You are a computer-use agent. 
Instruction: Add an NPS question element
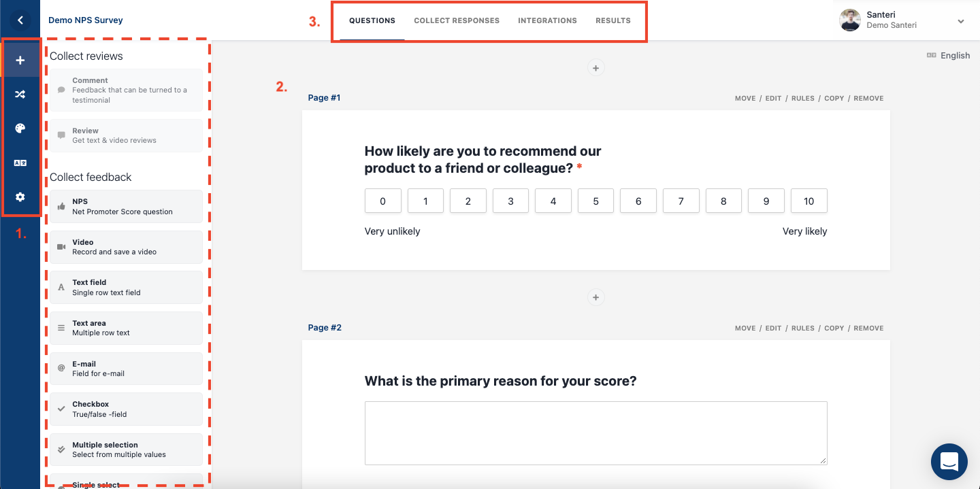(x=126, y=206)
